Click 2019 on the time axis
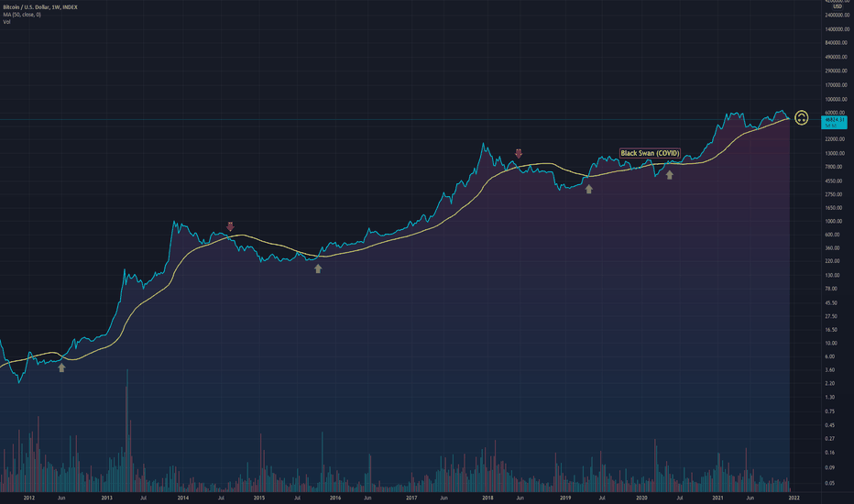This screenshot has width=854, height=504. point(565,498)
